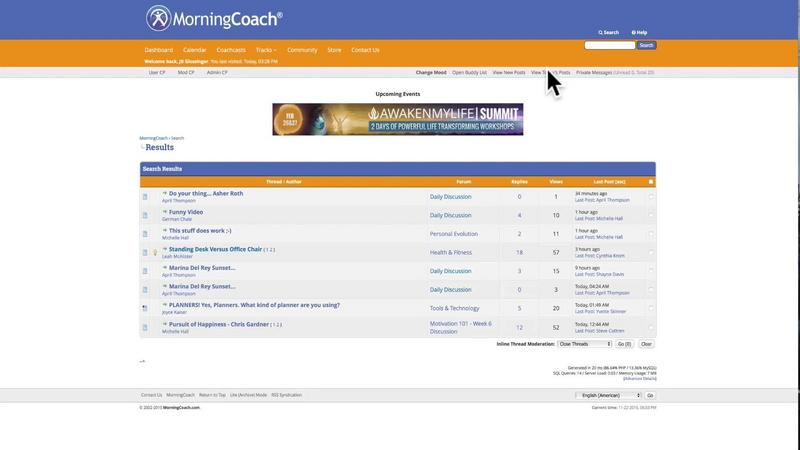Open thread status icon for Do your thing
The image size is (800, 450).
click(145, 197)
